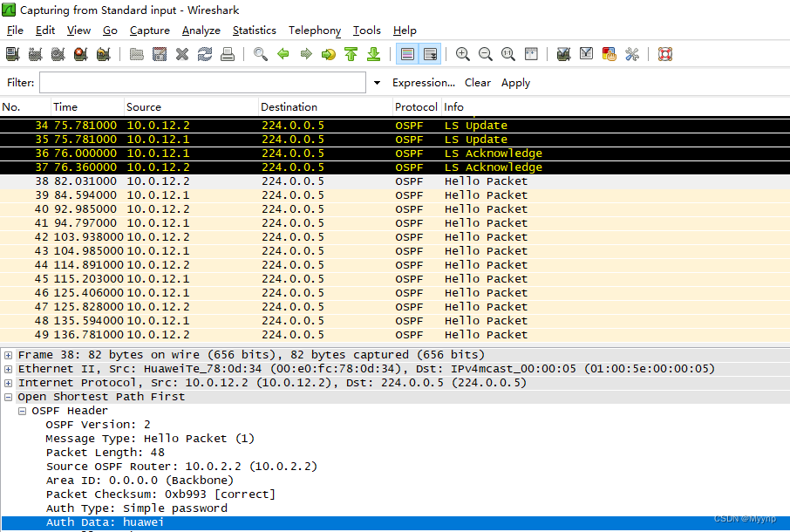Select the Source OSPF Router line

(x=181, y=467)
